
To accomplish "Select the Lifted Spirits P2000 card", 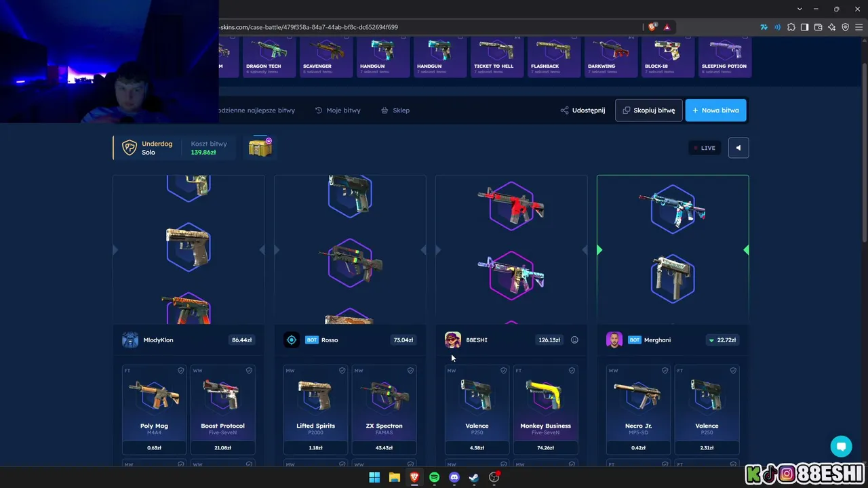I will click(x=315, y=409).
